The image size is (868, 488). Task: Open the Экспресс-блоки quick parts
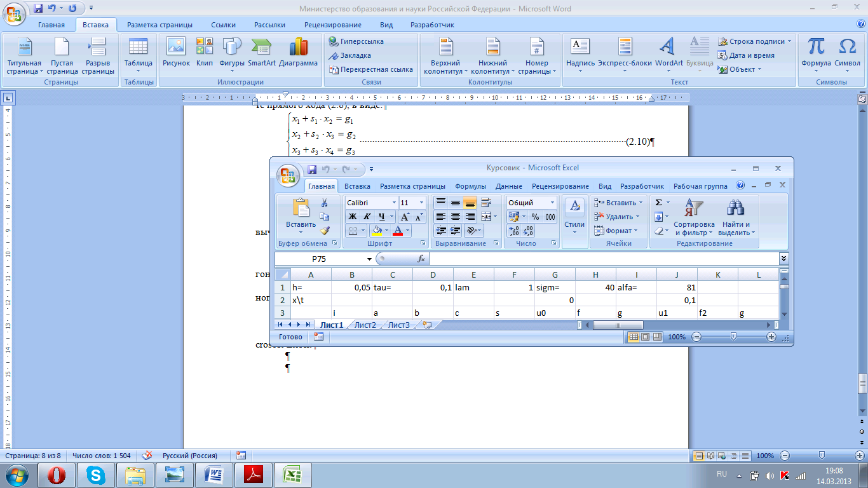click(x=625, y=54)
